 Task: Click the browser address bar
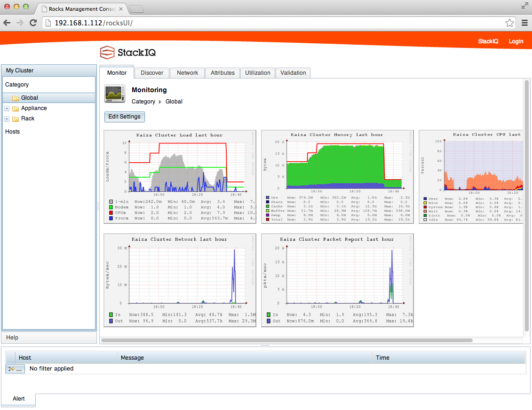point(273,23)
